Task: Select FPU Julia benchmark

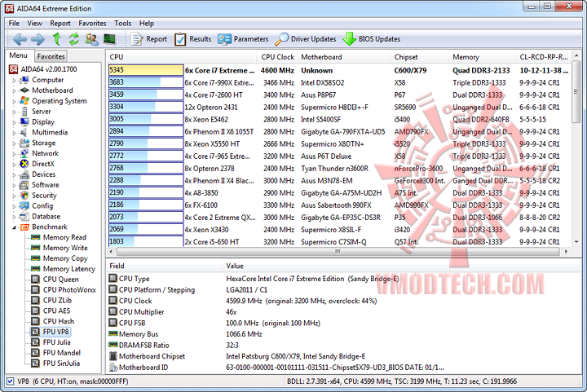Action: (x=56, y=341)
